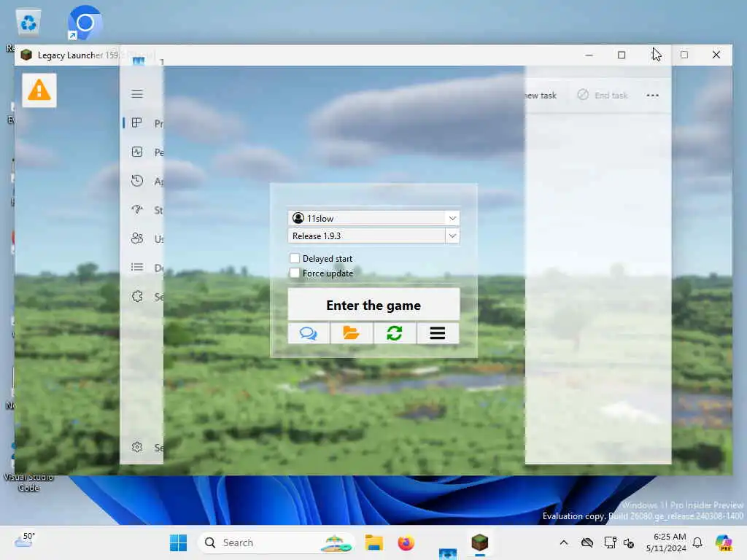Screen dimensions: 747x560
Task: Select App history icon in Task Manager
Action: coord(136,181)
